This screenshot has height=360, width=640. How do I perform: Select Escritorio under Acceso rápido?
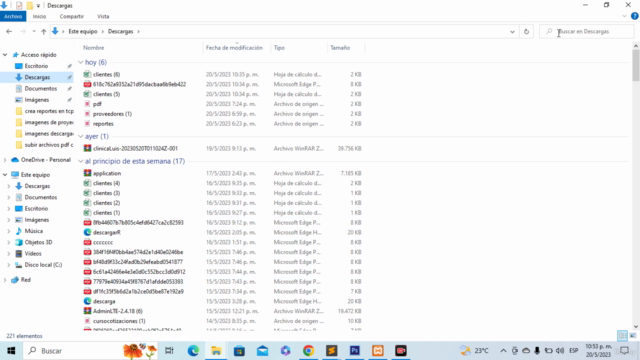tap(36, 66)
